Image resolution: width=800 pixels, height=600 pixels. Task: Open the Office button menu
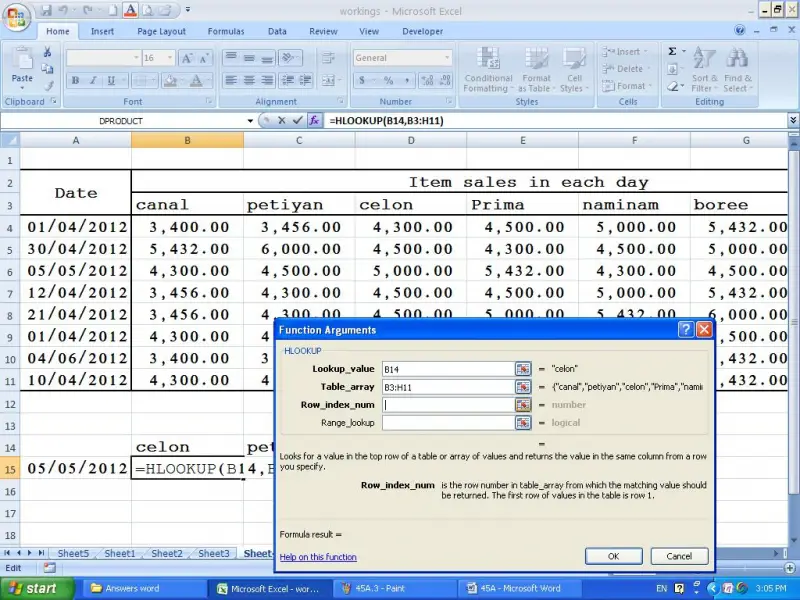(x=17, y=17)
